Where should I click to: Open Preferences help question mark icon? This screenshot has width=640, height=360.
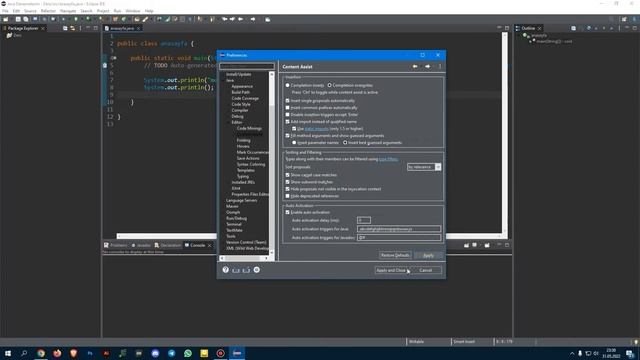[225, 270]
